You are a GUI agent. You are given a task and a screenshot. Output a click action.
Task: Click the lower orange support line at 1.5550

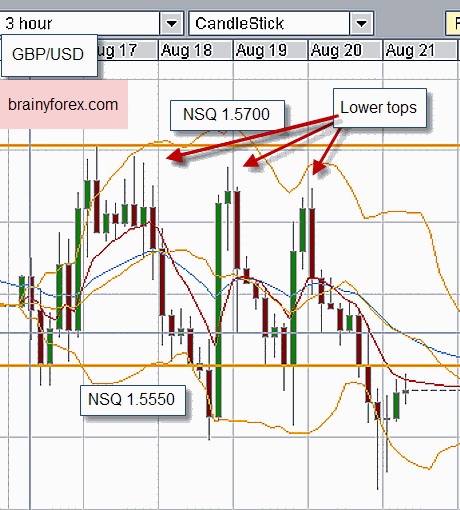tap(230, 366)
